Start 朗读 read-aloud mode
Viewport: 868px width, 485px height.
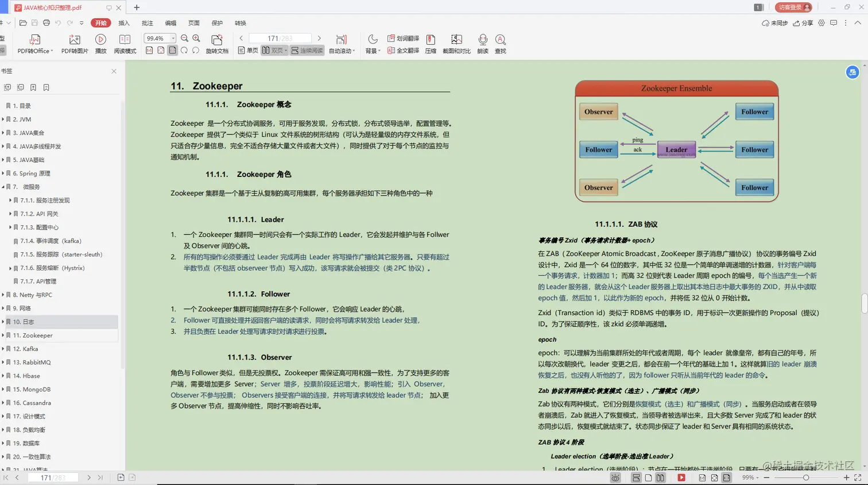pyautogui.click(x=482, y=42)
